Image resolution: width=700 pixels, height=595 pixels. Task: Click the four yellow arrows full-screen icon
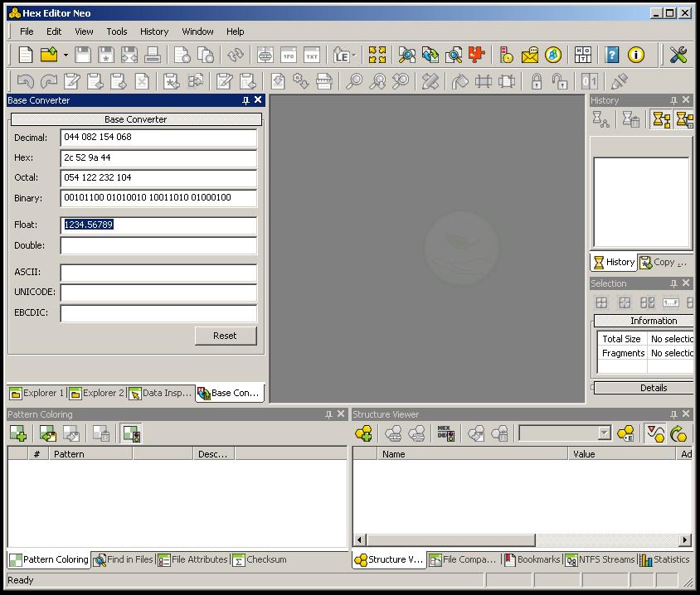coord(377,55)
